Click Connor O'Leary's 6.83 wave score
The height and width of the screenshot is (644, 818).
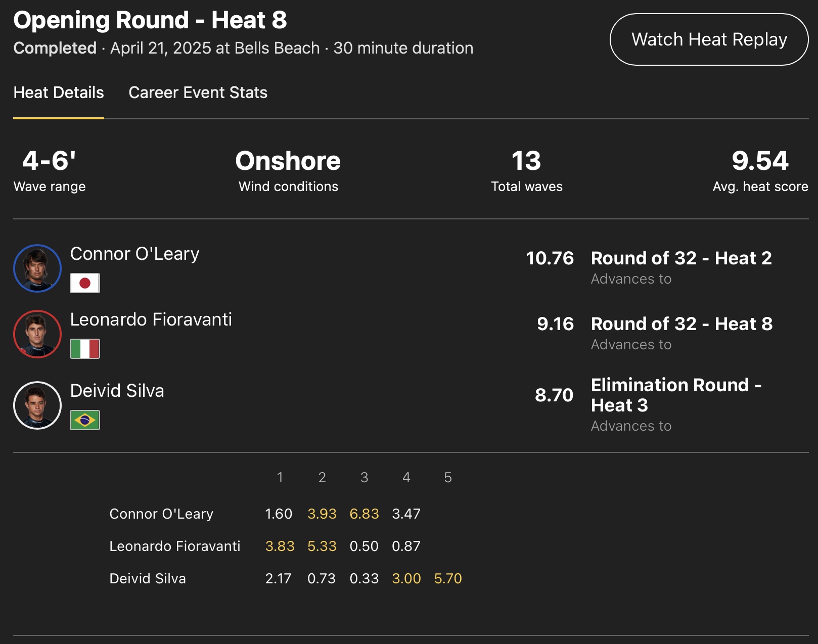point(364,514)
